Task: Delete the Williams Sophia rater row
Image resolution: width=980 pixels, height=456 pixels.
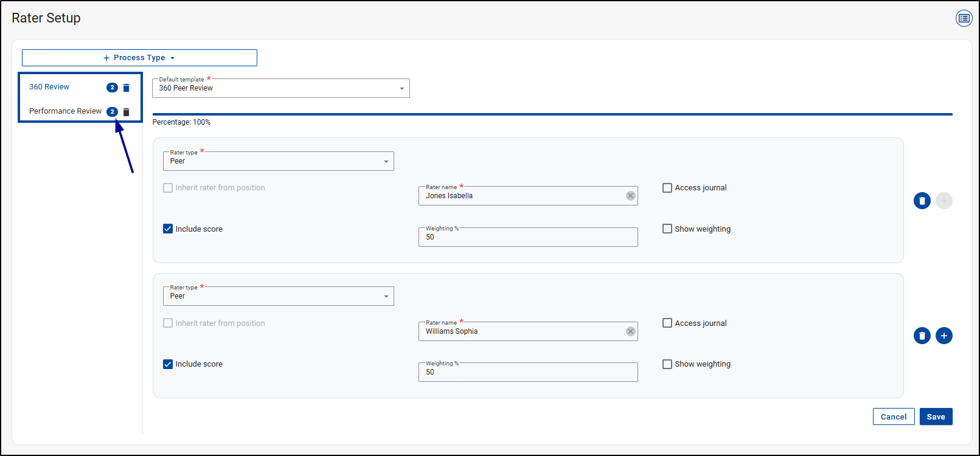Action: tap(922, 336)
